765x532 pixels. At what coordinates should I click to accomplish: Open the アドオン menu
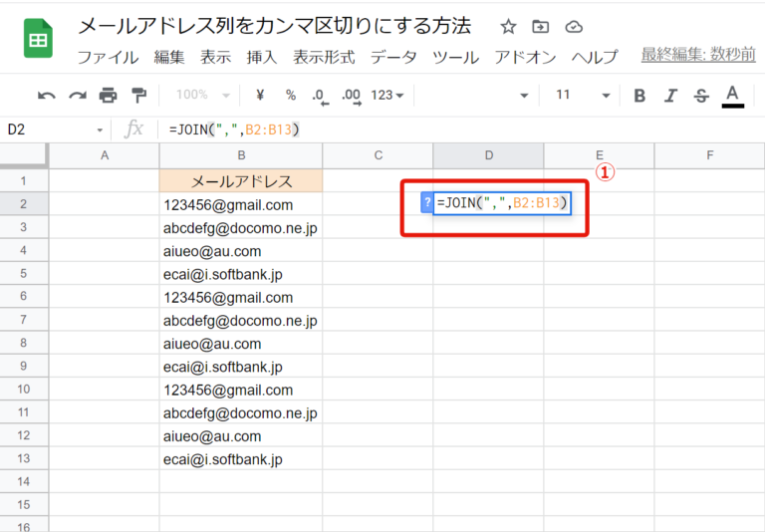click(526, 57)
